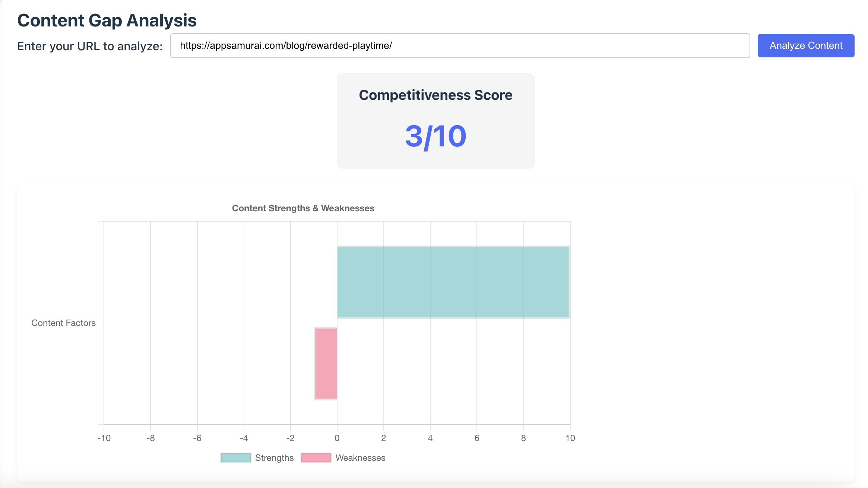
Task: Click the Competitiveness Score heading
Action: click(x=435, y=95)
